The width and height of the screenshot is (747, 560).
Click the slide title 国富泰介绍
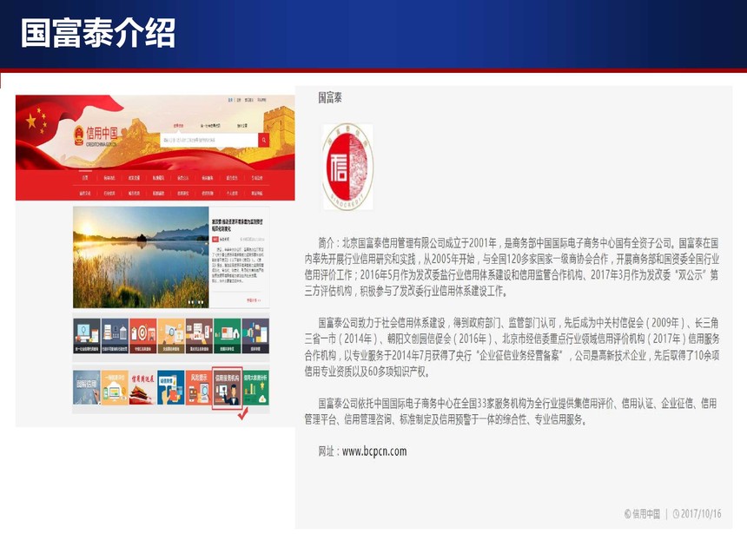98,33
